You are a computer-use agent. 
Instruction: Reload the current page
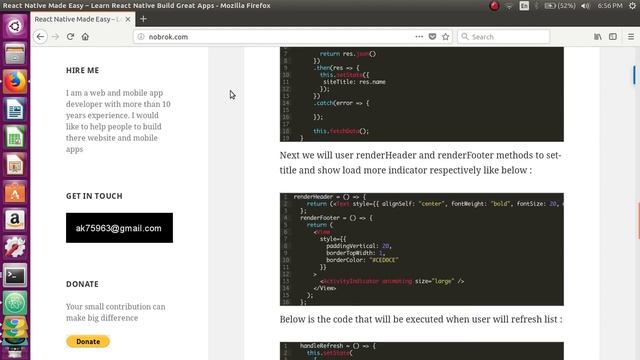point(70,37)
